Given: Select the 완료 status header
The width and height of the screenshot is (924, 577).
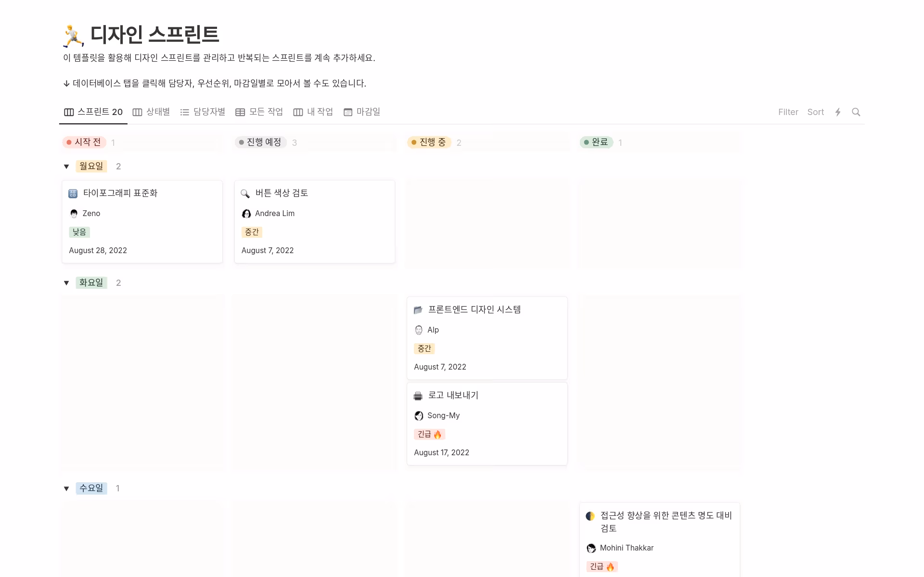Looking at the screenshot, I should pos(596,142).
